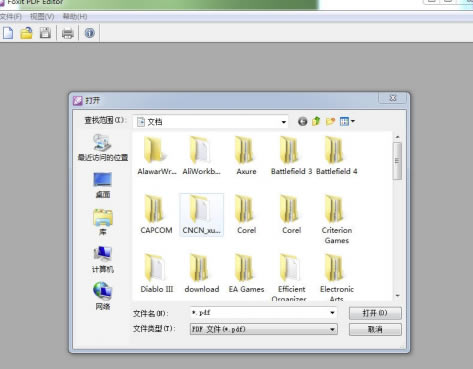Click the About info toolbar icon
The image size is (473, 369).
pyautogui.click(x=89, y=33)
